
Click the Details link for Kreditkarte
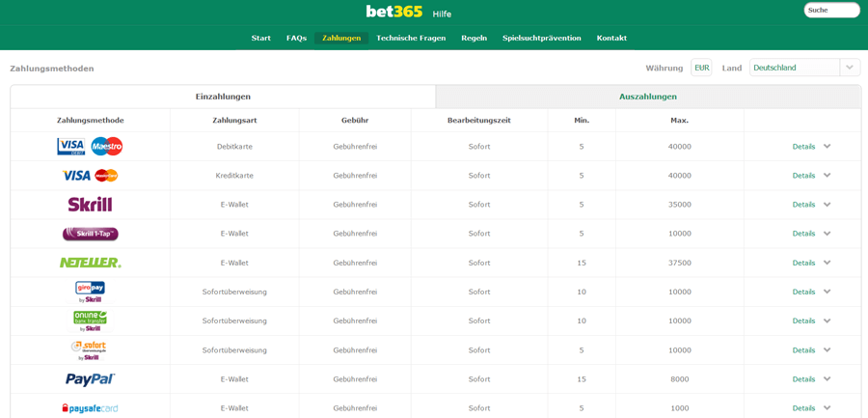[x=803, y=175]
